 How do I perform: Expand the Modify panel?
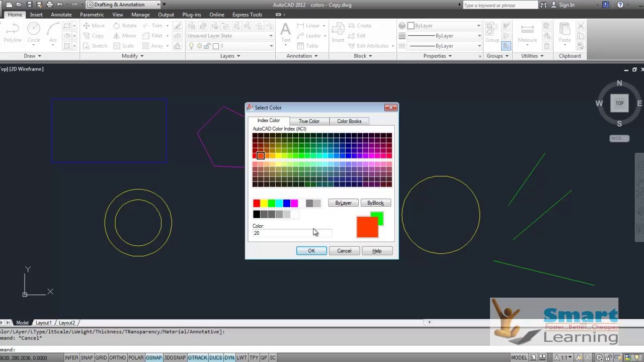133,56
